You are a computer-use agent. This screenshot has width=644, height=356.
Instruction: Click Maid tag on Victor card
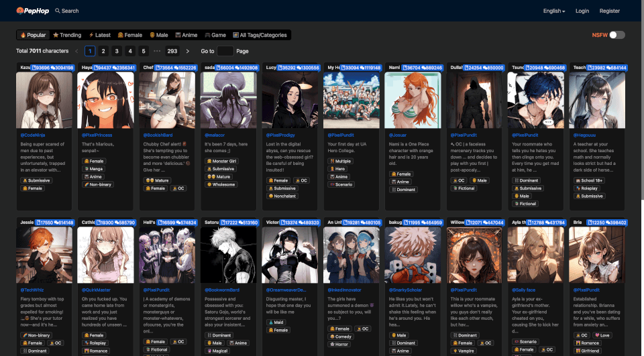click(x=276, y=322)
